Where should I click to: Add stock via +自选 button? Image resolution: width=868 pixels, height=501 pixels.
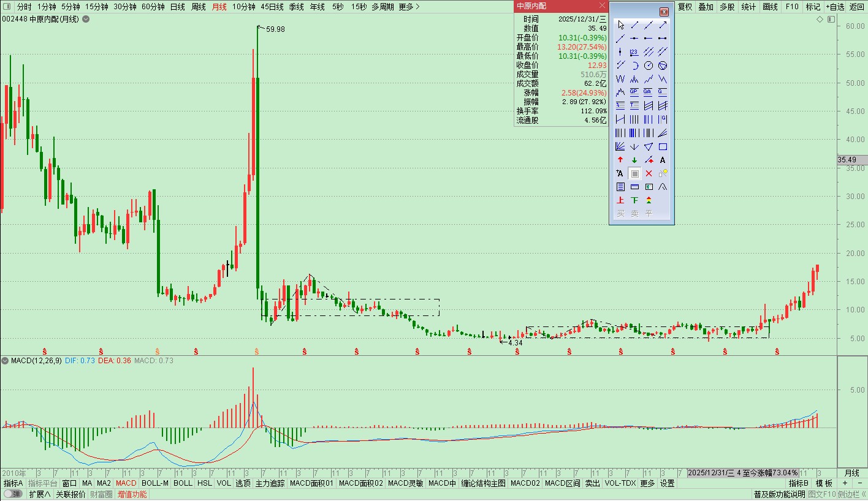click(834, 7)
